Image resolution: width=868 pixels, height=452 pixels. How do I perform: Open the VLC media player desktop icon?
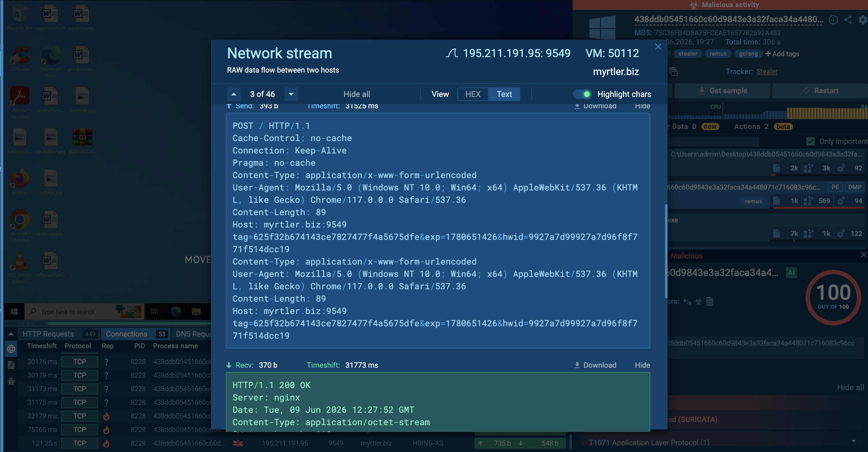click(x=19, y=267)
